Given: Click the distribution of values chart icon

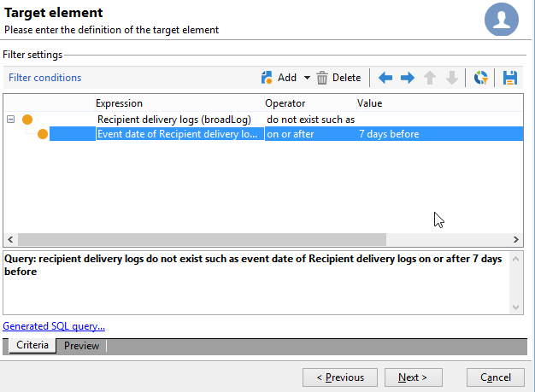Looking at the screenshot, I should pos(481,78).
